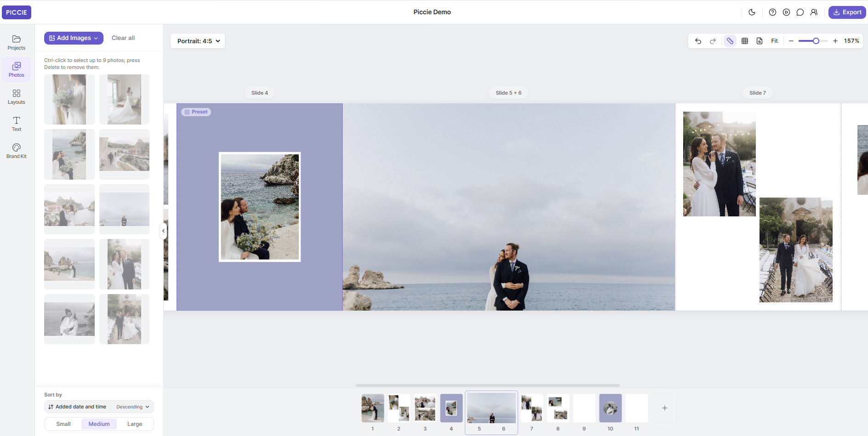The height and width of the screenshot is (436, 868).
Task: Open the Portrait: 4:5 aspect ratio dropdown
Action: point(198,41)
